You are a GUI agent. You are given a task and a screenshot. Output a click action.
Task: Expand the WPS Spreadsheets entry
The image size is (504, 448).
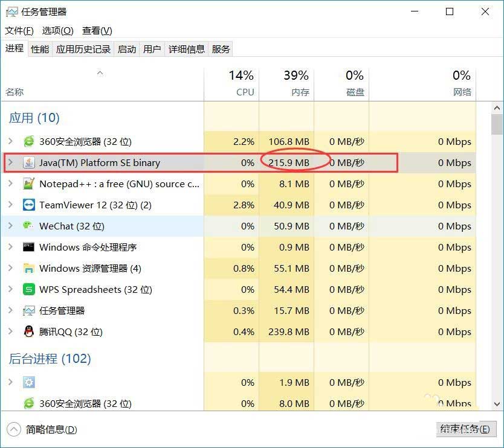tap(11, 289)
